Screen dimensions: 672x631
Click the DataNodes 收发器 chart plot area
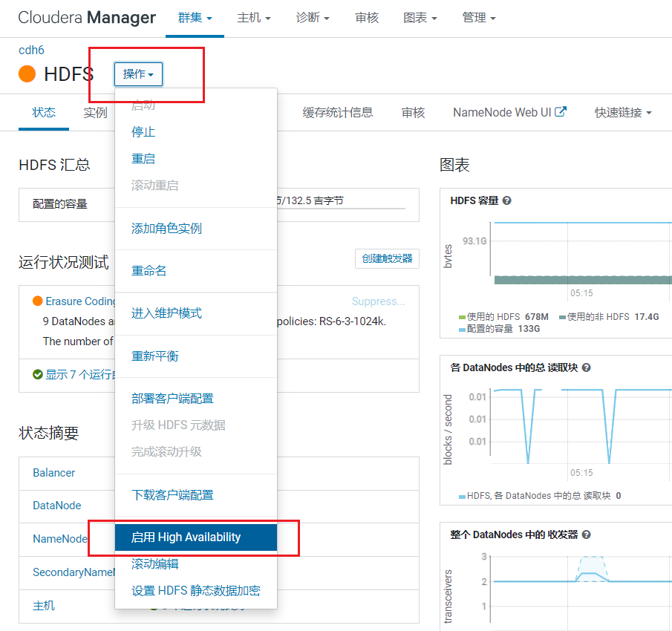(x=581, y=589)
